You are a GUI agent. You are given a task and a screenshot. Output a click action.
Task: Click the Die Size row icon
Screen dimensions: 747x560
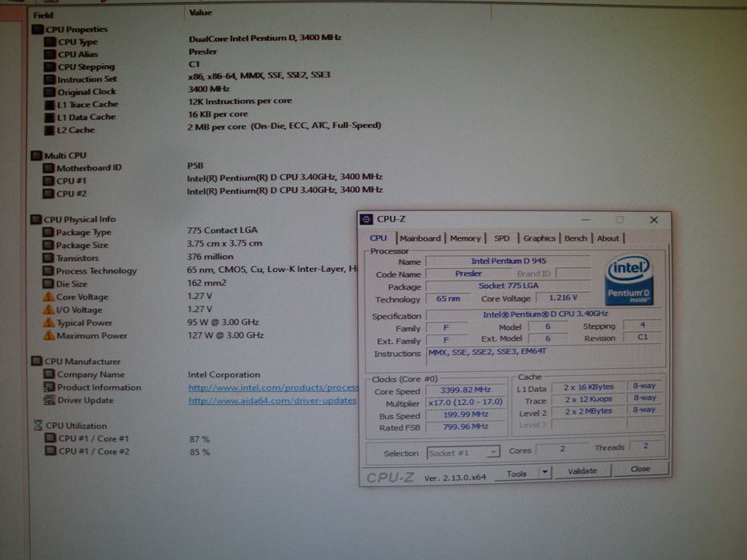tap(48, 283)
